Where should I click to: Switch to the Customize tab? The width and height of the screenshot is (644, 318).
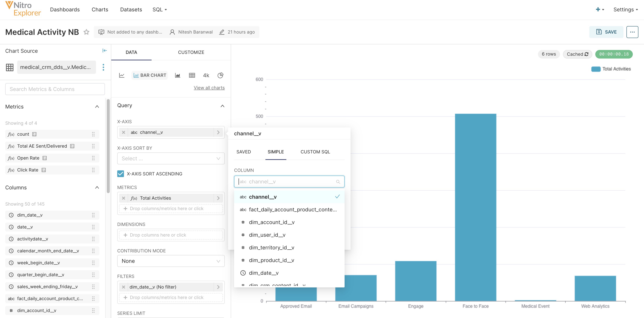point(191,52)
